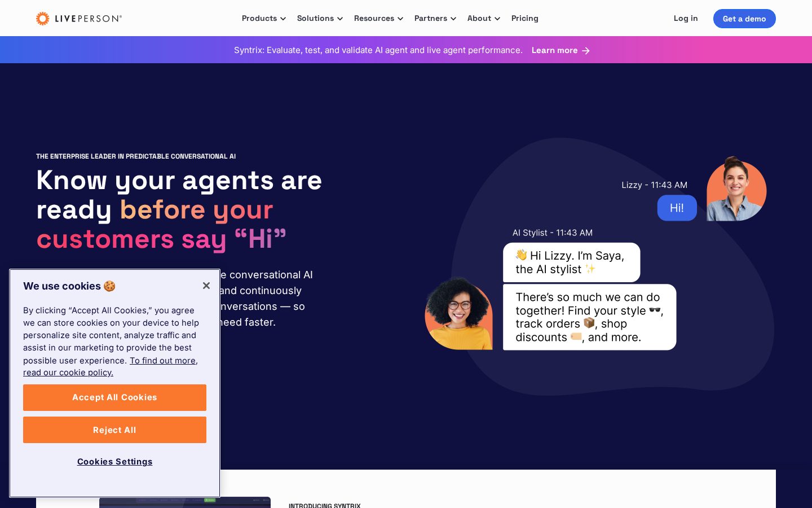Open the Partners menu
812x508 pixels.
point(435,19)
